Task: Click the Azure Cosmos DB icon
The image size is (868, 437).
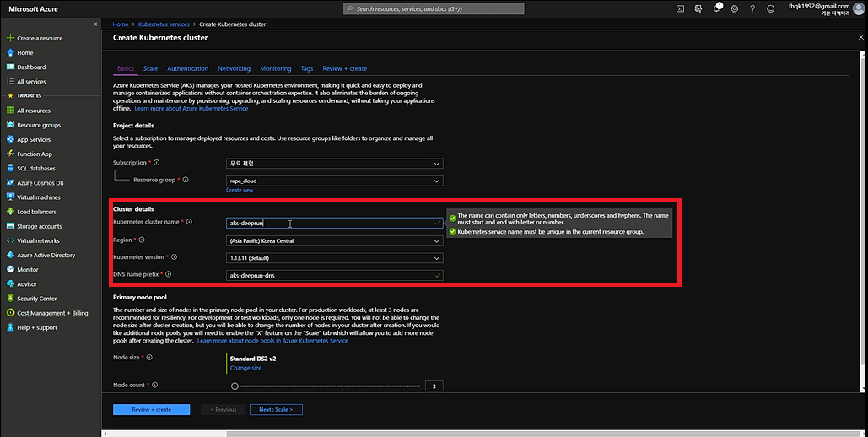Action: click(x=10, y=182)
